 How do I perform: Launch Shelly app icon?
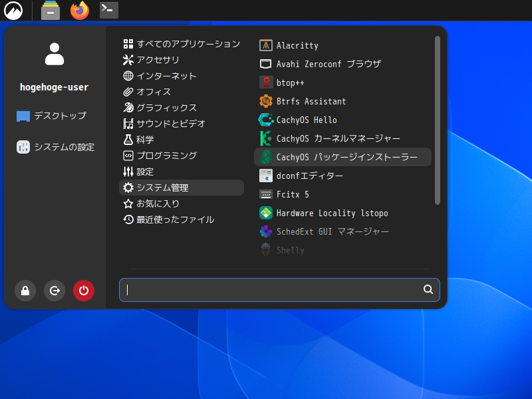click(x=265, y=250)
